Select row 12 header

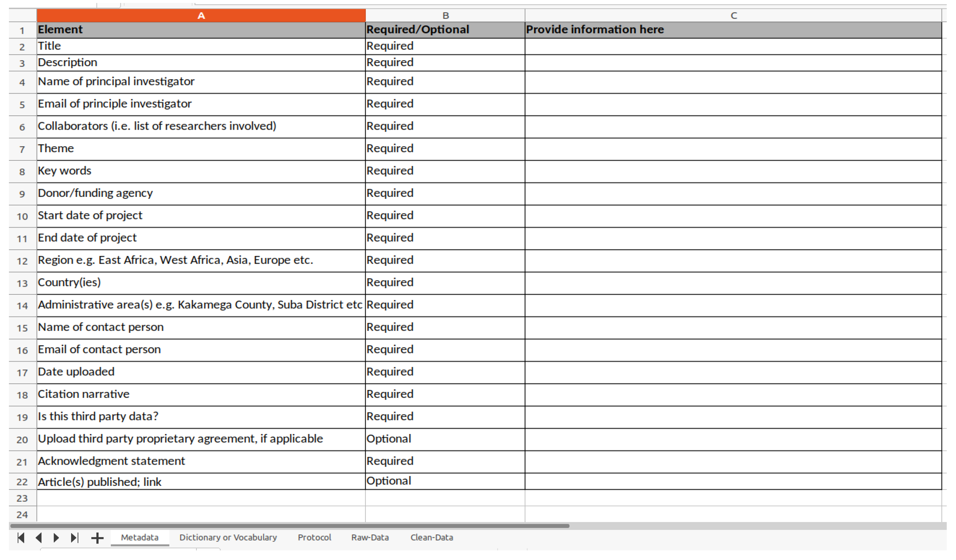pos(22,261)
